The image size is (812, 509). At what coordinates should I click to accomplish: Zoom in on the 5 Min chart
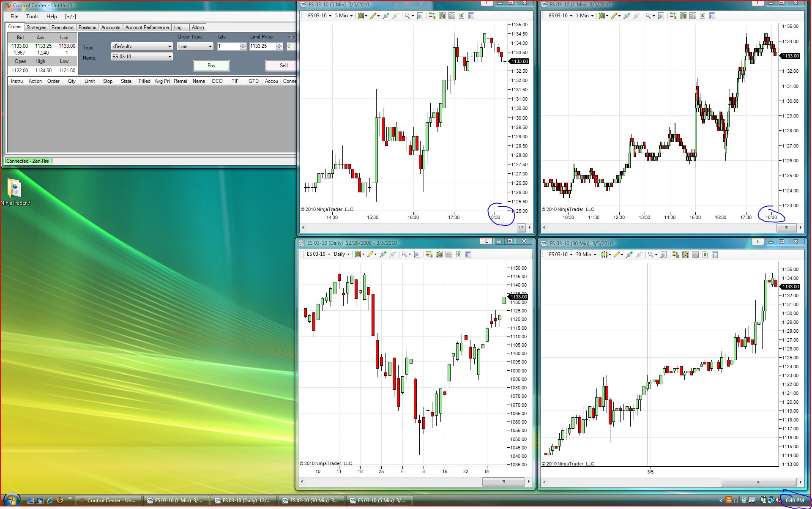coord(385,16)
